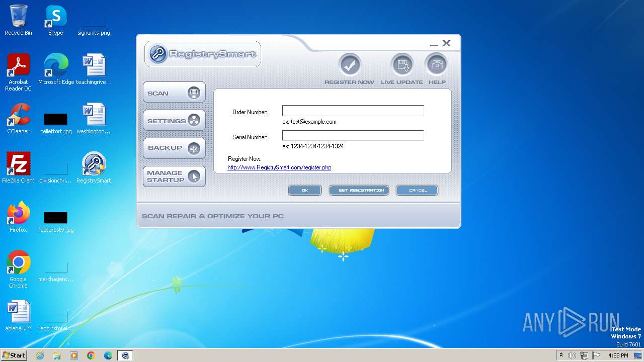
Task: Select the Firefox desktop icon
Action: point(18,217)
